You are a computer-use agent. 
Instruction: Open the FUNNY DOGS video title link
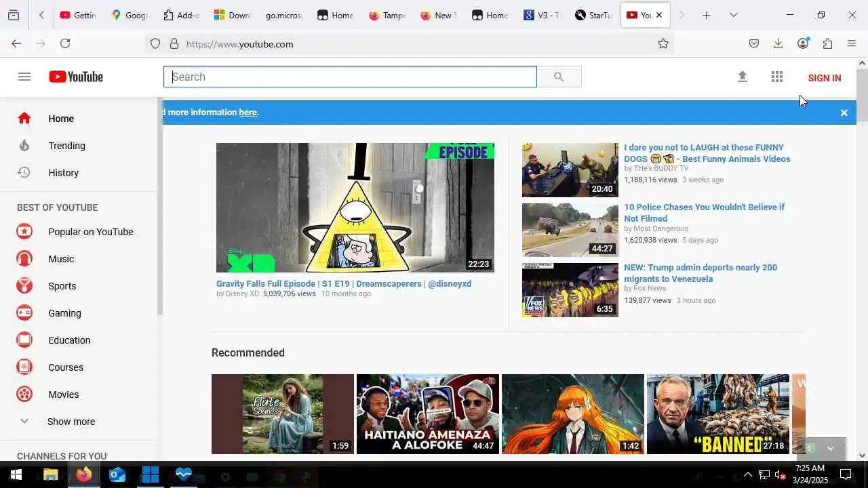coord(707,153)
